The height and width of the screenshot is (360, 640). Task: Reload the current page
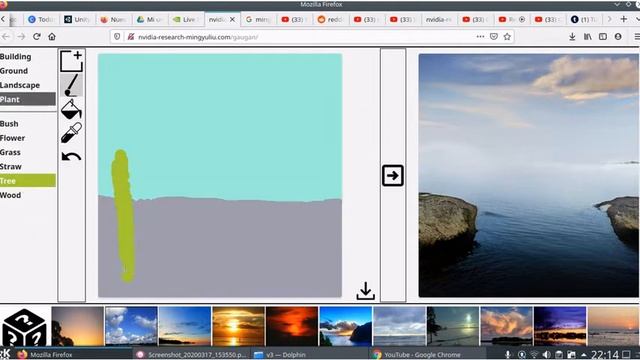click(x=37, y=36)
